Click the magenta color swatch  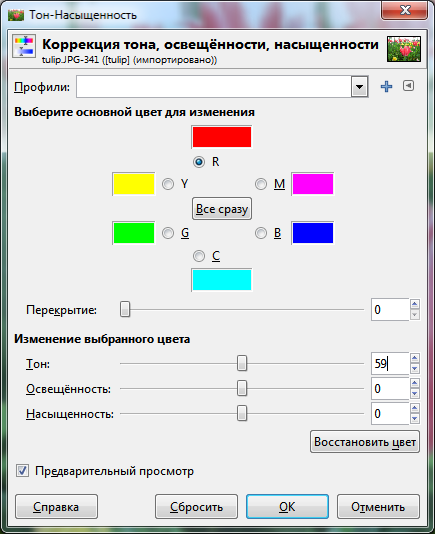(x=313, y=184)
